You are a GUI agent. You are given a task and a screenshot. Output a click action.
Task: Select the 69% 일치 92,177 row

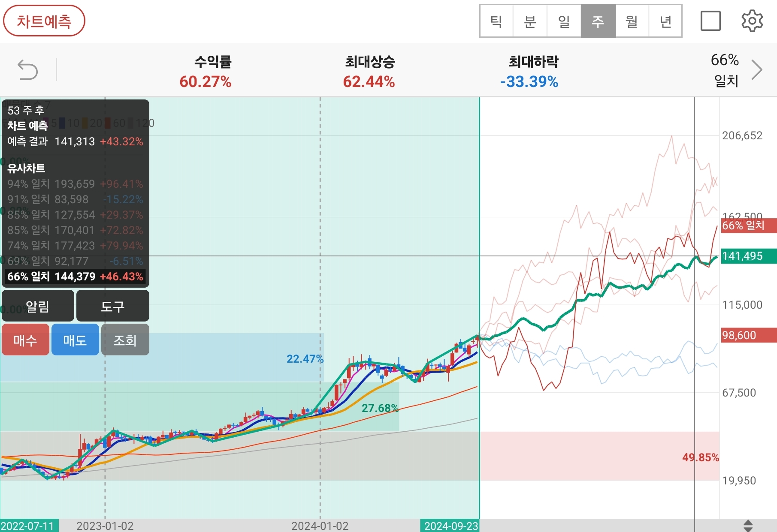click(75, 261)
